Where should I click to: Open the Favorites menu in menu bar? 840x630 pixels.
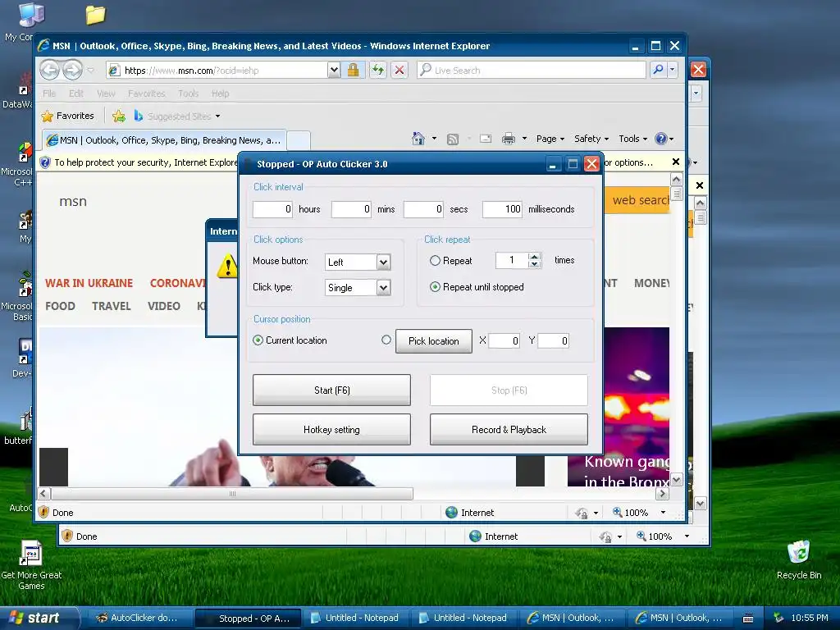pos(147,94)
